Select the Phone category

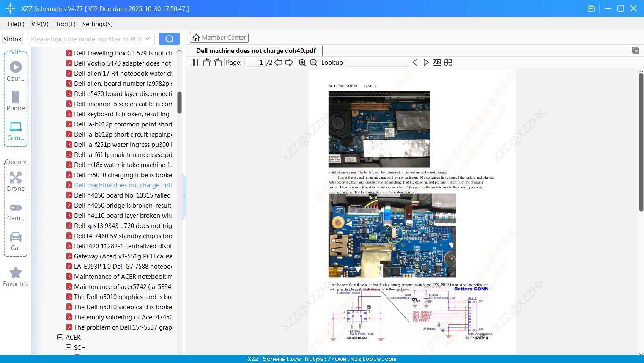[16, 101]
